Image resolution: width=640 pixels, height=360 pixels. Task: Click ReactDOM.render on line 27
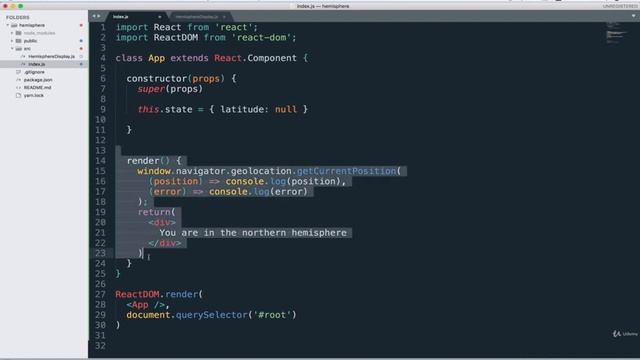click(156, 294)
